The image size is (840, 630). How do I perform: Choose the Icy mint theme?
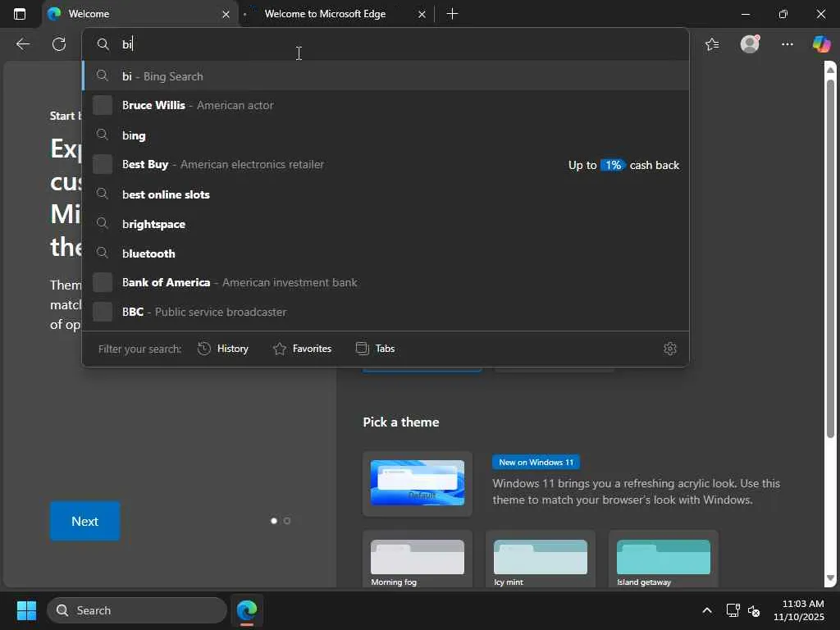540,559
